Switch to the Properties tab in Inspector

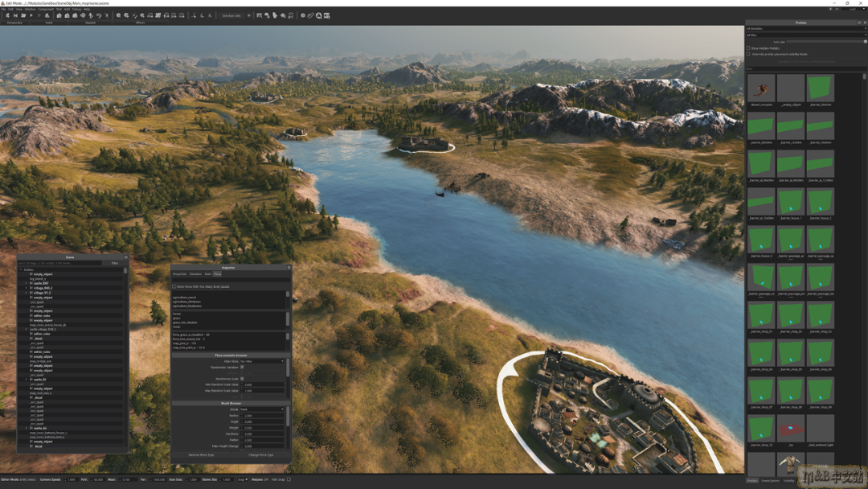pos(180,274)
